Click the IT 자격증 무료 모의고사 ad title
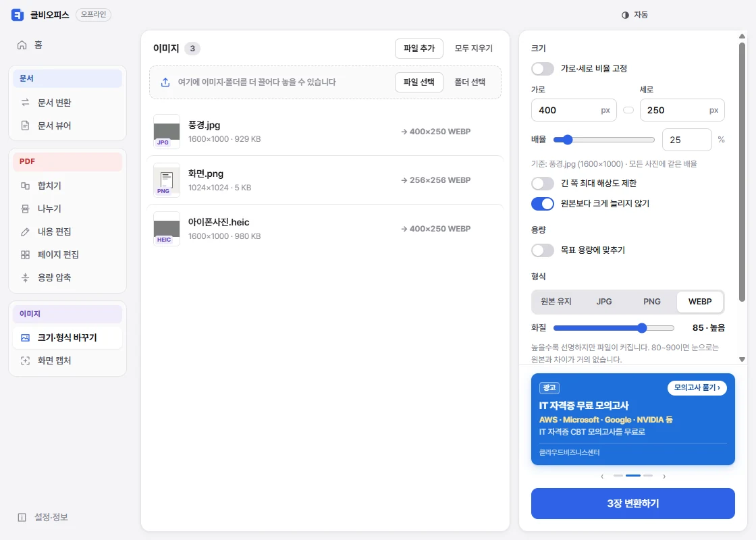Viewport: 756px width, 540px height. click(584, 406)
